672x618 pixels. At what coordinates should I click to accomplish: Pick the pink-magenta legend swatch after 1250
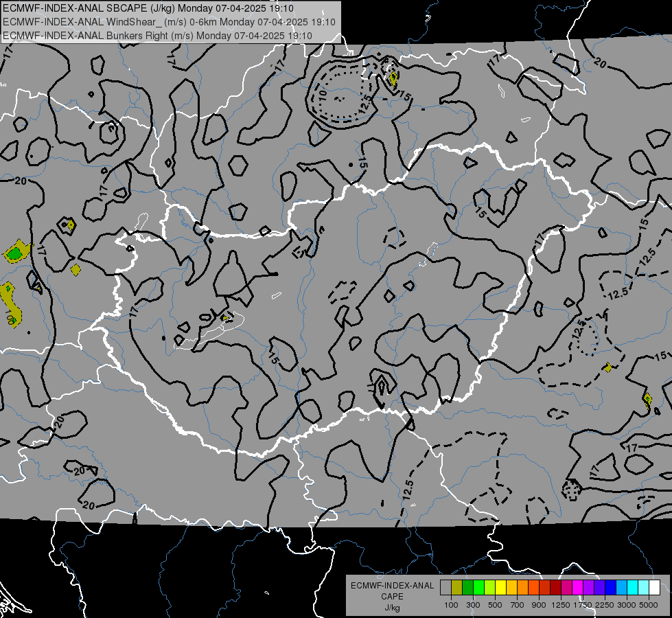point(566,588)
